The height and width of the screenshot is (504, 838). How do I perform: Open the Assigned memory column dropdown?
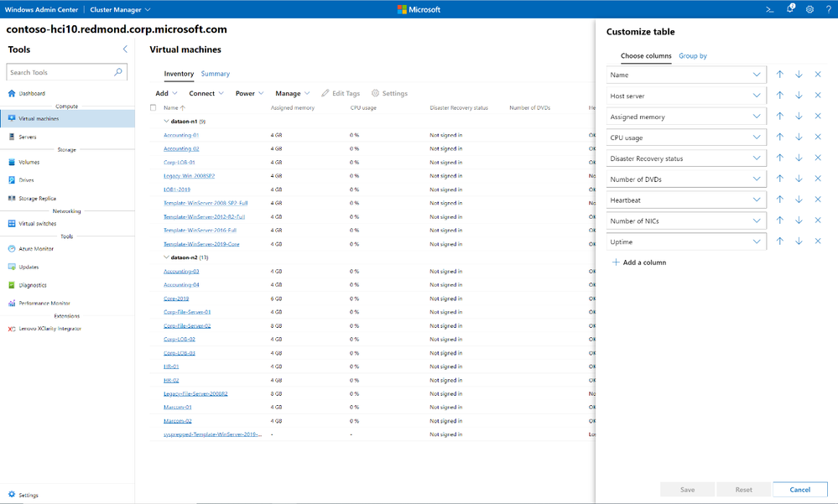pyautogui.click(x=686, y=117)
